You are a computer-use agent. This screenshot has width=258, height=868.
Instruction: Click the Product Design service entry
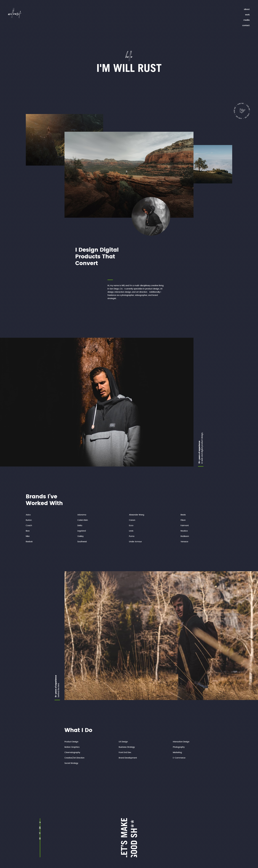tap(71, 742)
